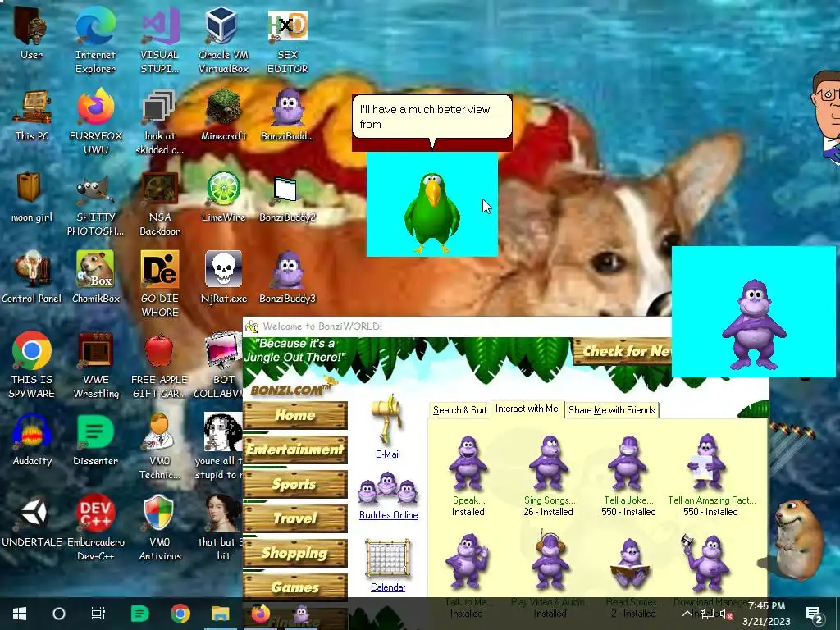
Task: Open the Internet Explorer Edge icon
Action: tap(95, 40)
